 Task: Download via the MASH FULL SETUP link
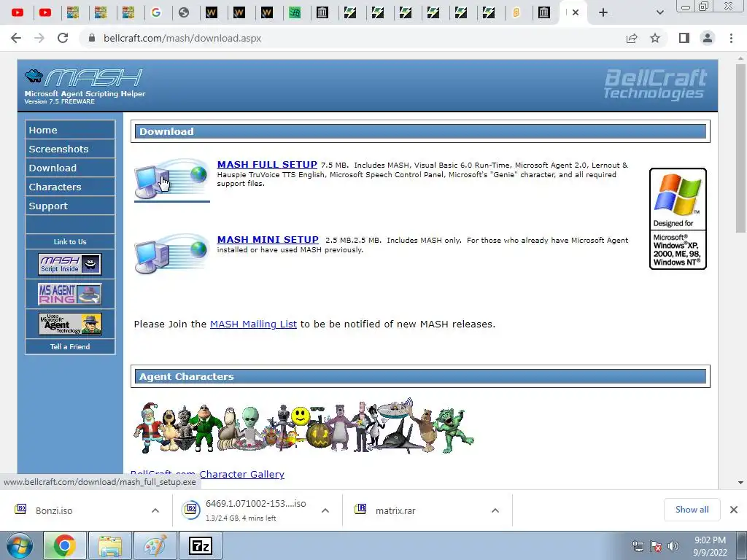(267, 164)
